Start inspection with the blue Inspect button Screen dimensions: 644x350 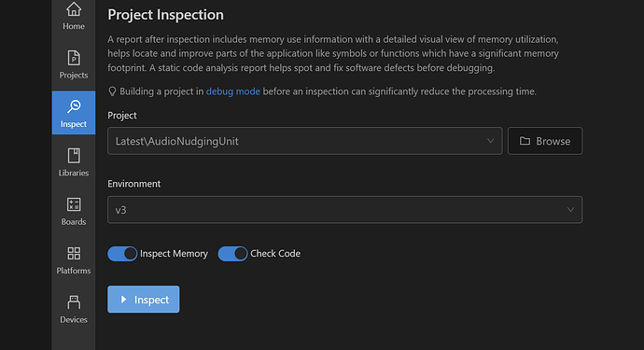(x=144, y=300)
